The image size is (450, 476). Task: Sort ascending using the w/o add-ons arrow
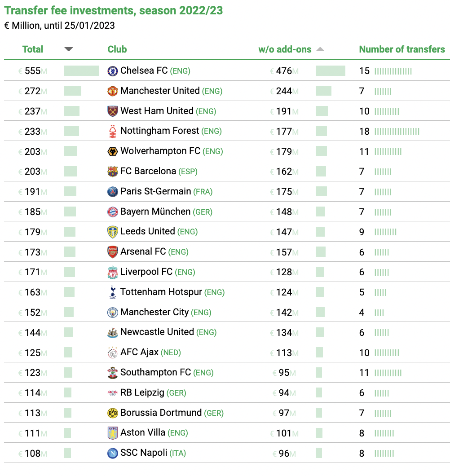320,49
